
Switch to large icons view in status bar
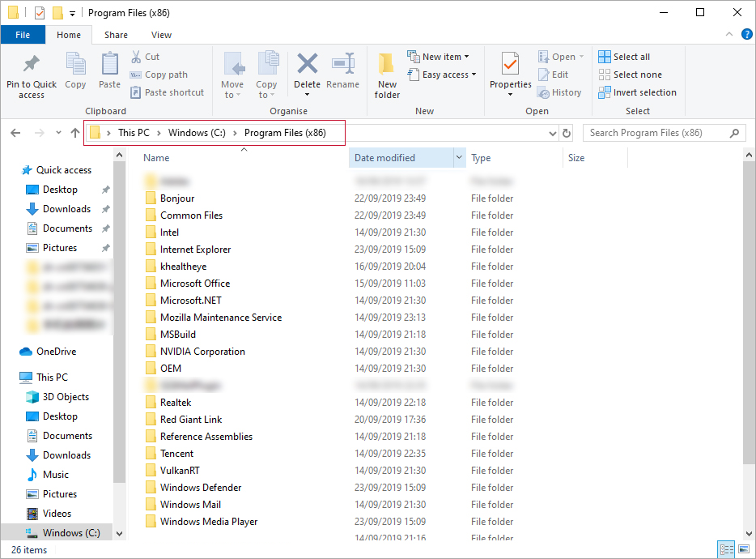click(743, 550)
